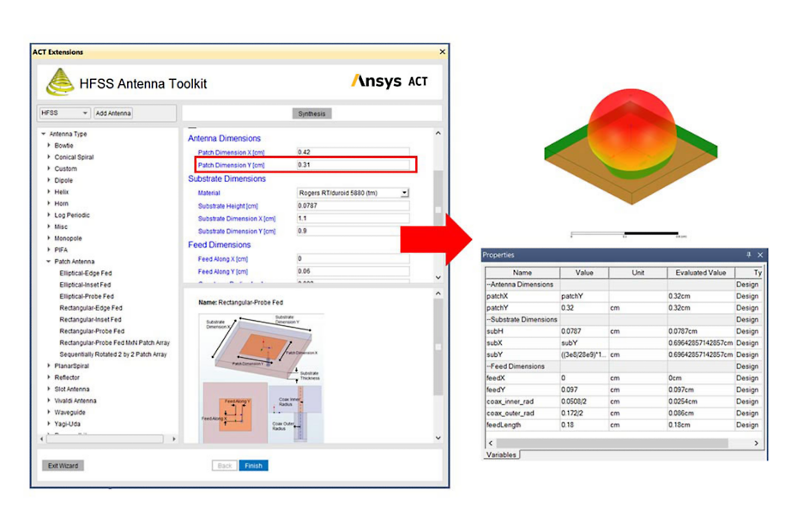This screenshot has height=532, width=798.
Task: Edit the subH value cell 0.0787
Action: pos(583,331)
